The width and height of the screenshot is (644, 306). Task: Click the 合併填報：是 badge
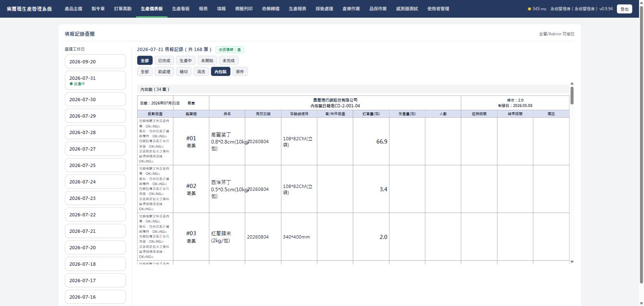coord(230,50)
